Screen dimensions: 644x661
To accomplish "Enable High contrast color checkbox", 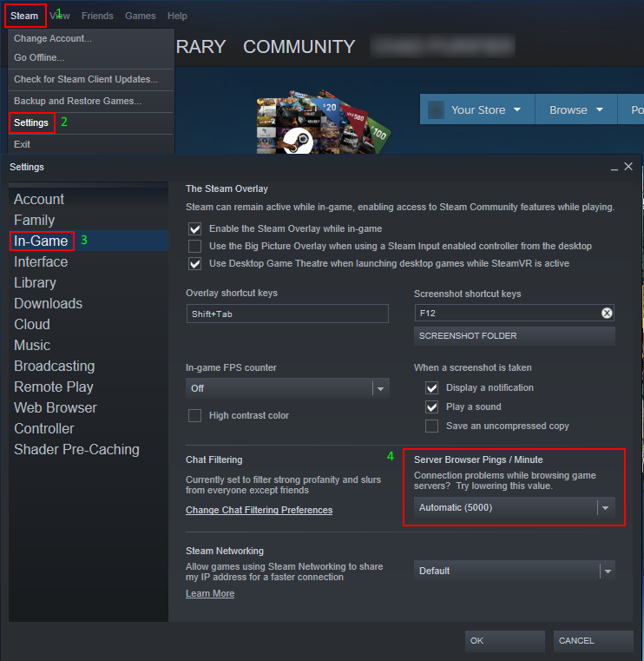I will click(x=194, y=416).
